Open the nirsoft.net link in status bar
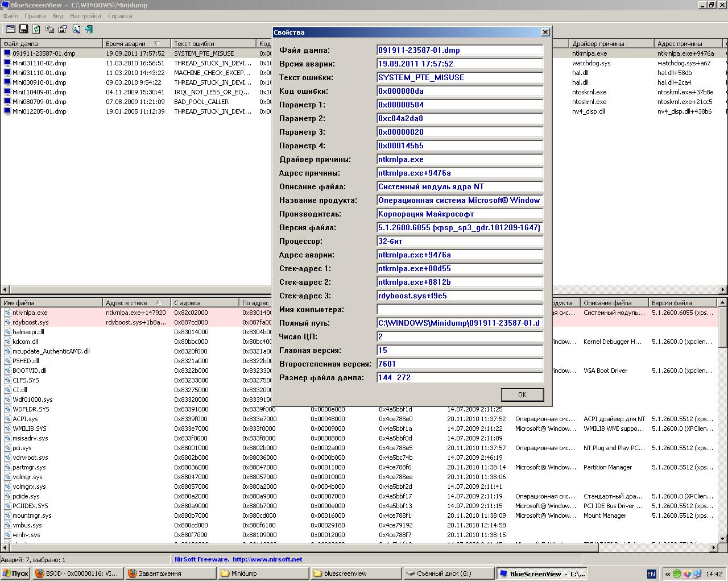 [267, 559]
